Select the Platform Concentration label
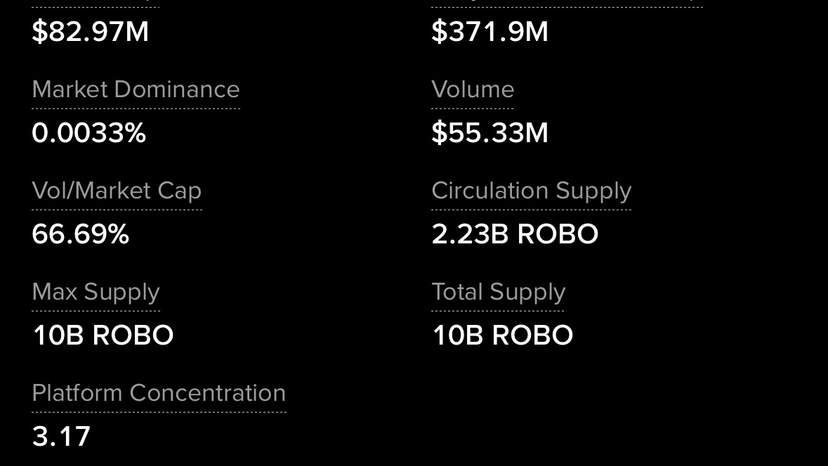The image size is (828, 466). (158, 393)
